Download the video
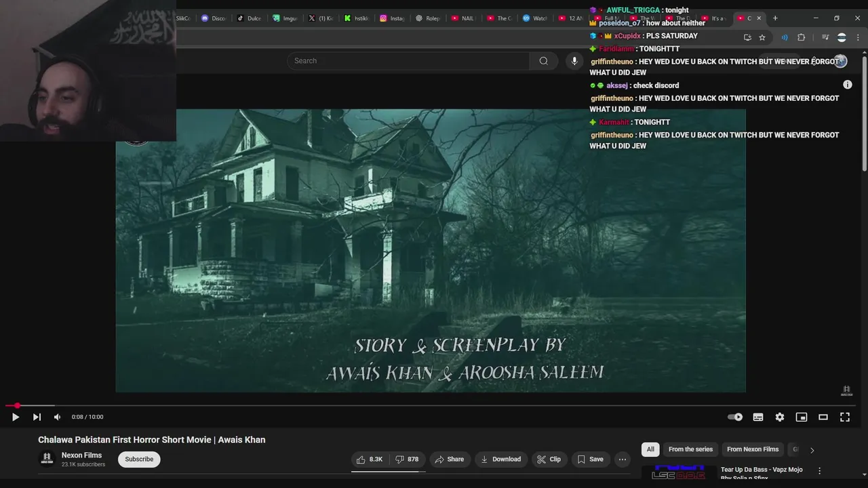Image resolution: width=868 pixels, height=488 pixels. click(x=500, y=459)
